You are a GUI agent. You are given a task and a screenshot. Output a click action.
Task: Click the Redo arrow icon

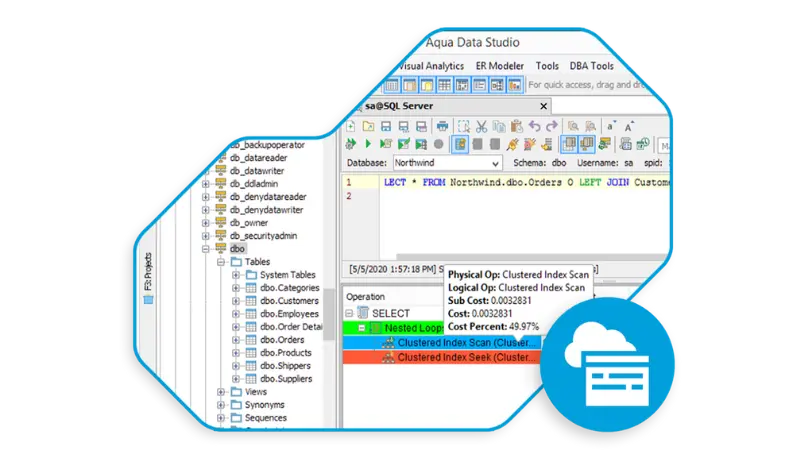coord(552,126)
